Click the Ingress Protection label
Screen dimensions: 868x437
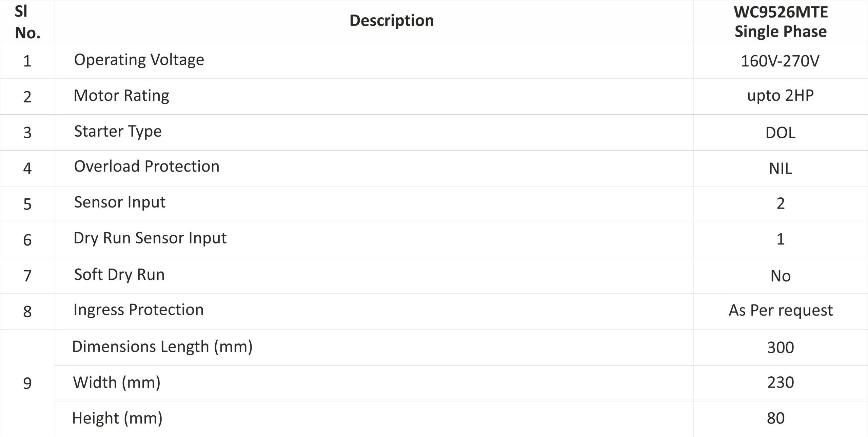pos(138,310)
